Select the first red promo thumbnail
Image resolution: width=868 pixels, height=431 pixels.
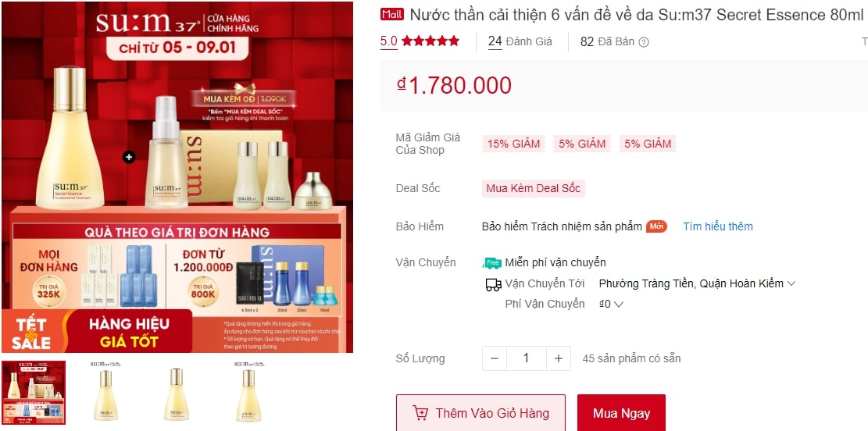pos(34,393)
